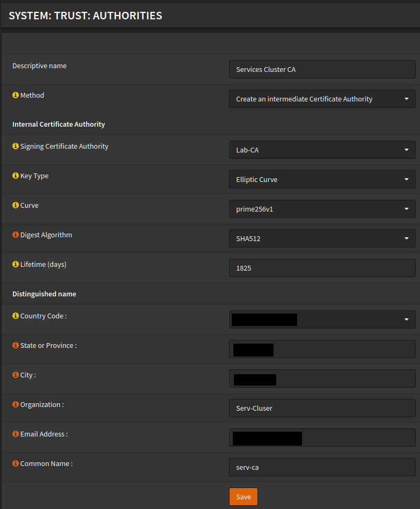Click the Organization info icon
Viewport: 420px width, 509px height.
(16, 405)
